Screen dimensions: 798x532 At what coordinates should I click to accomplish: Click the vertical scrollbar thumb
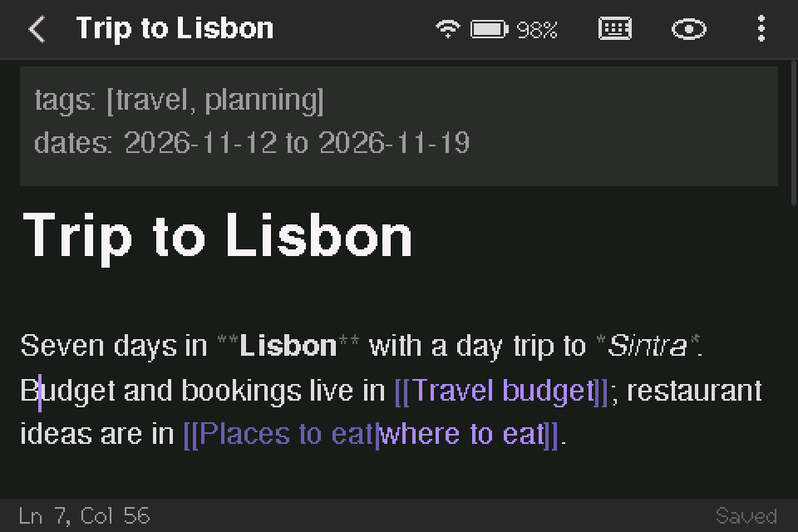click(794, 133)
